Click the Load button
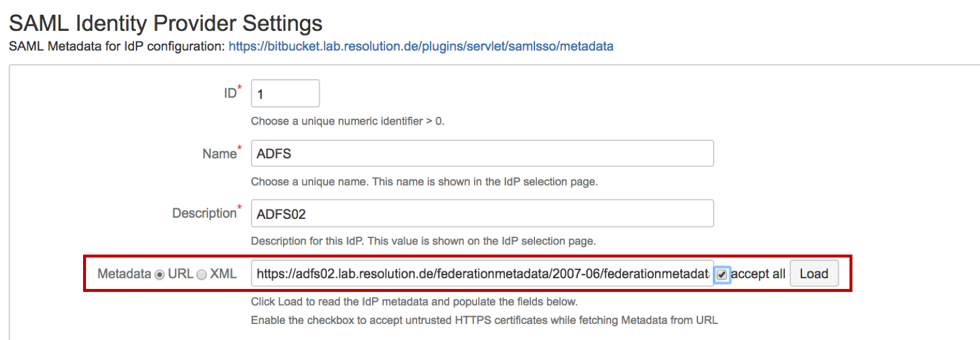The width and height of the screenshot is (980, 340). 814,274
